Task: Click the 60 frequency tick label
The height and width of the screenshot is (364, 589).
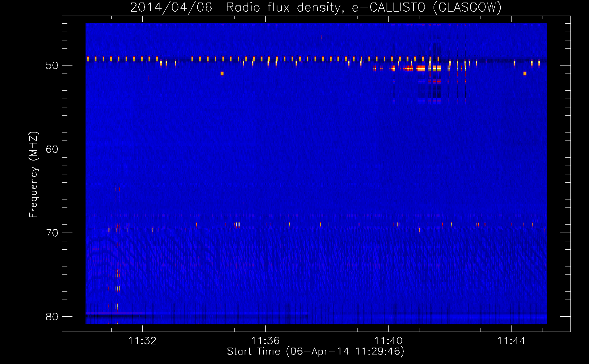Action: pos(52,149)
